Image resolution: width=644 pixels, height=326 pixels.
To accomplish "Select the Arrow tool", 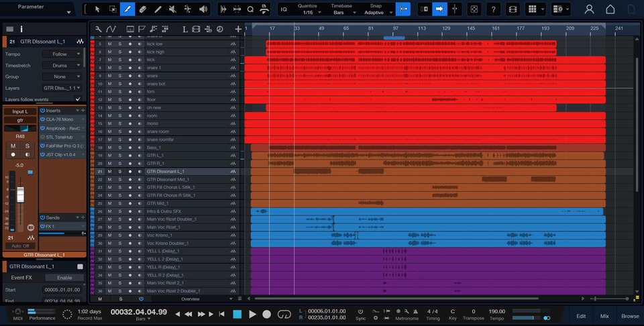I will 97,9.
